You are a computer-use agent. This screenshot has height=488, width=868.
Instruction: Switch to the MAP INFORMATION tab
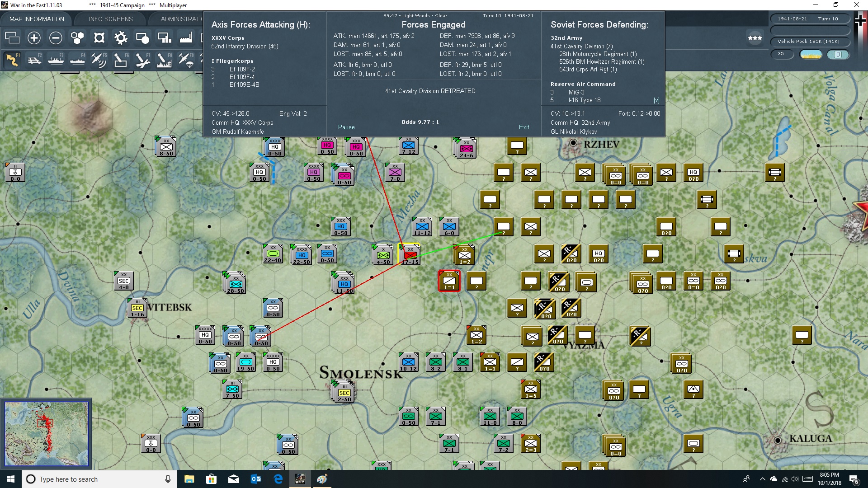coord(37,19)
